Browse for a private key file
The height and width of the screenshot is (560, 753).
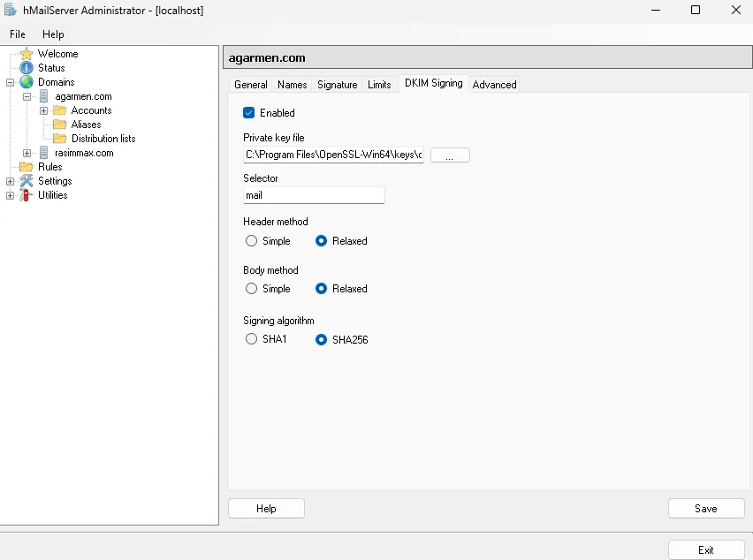450,155
